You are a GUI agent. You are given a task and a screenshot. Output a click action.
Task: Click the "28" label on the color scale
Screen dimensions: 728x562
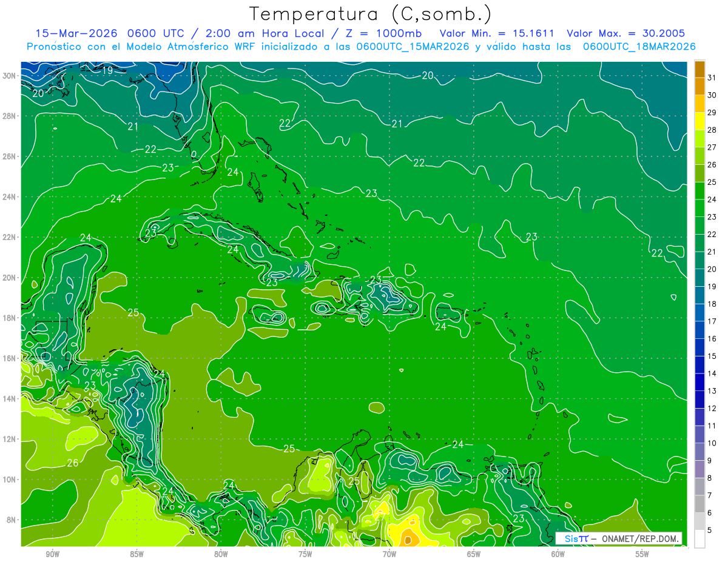[x=712, y=129]
